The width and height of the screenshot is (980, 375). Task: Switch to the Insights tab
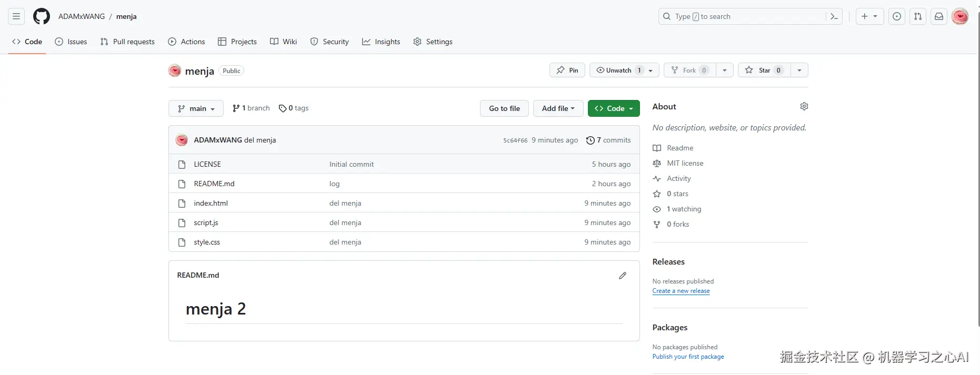(381, 42)
